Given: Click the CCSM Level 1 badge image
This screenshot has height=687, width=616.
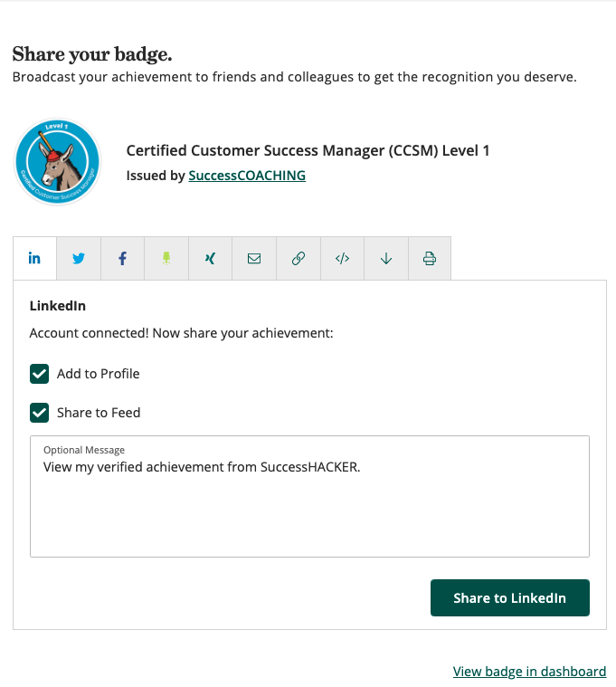Looking at the screenshot, I should click(57, 161).
